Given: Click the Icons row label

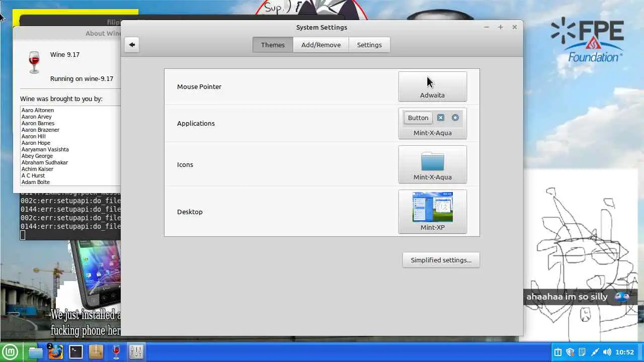Looking at the screenshot, I should [x=185, y=164].
